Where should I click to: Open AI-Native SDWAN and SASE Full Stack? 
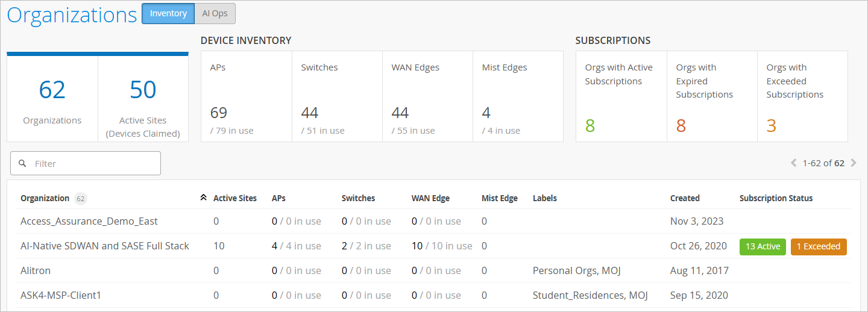pos(105,246)
